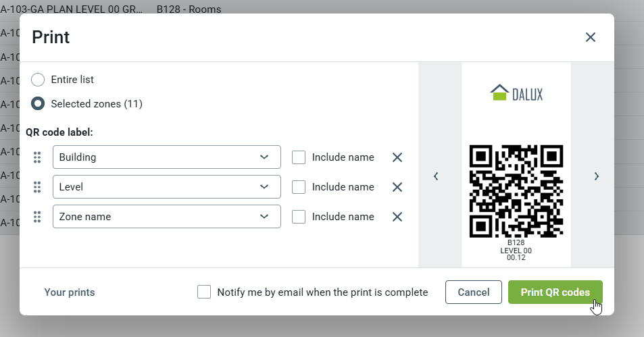Open the Your prints link
This screenshot has height=337, width=644.
pos(70,292)
